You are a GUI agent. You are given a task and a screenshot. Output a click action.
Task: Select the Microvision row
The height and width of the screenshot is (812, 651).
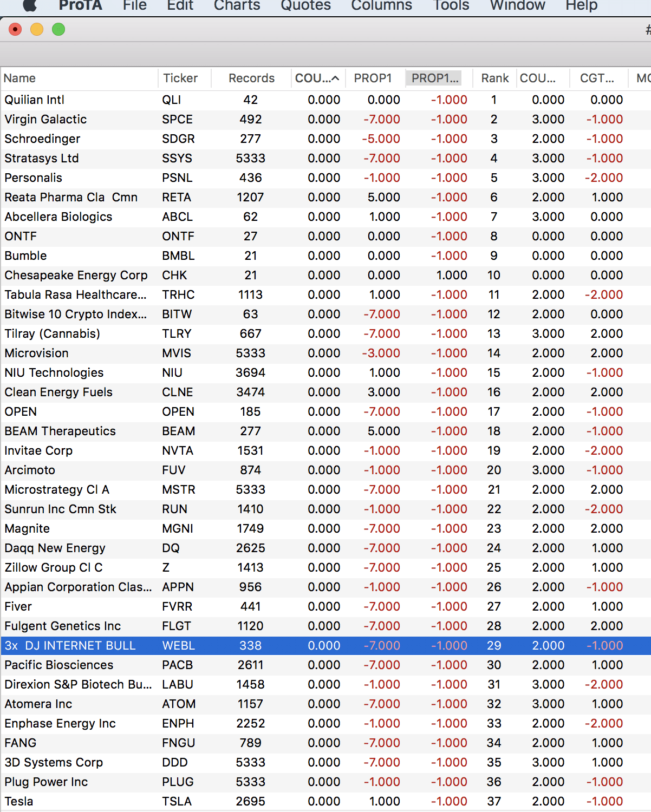(325, 353)
